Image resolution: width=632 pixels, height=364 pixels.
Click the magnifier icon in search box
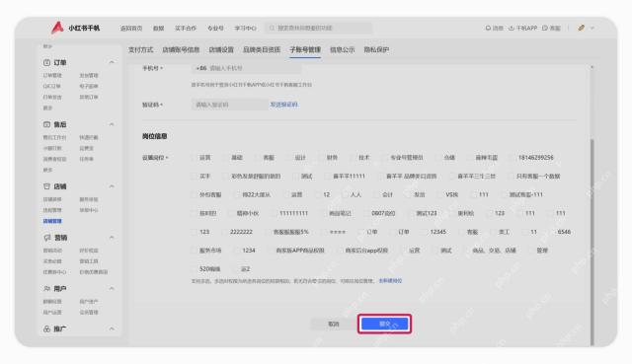click(x=272, y=28)
